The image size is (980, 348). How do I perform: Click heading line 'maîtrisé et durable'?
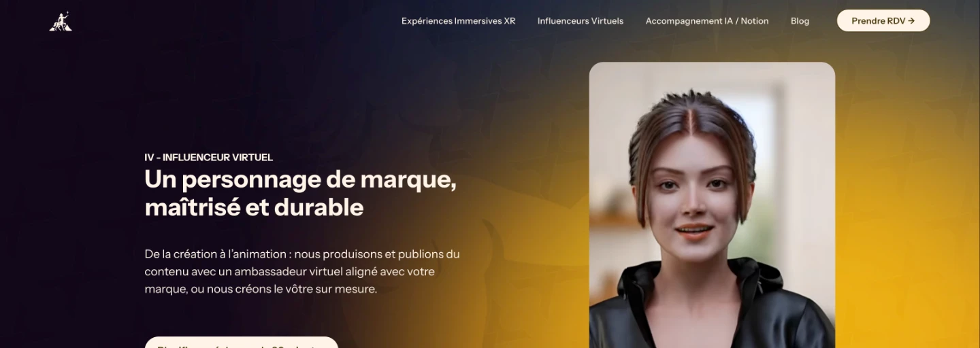(254, 207)
